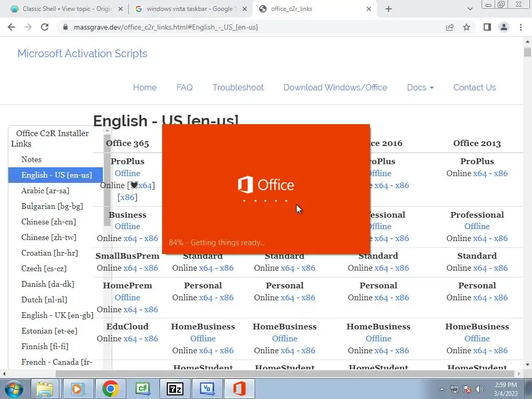
Task: Open Microsoft Activation Scripts title link
Action: click(x=83, y=54)
